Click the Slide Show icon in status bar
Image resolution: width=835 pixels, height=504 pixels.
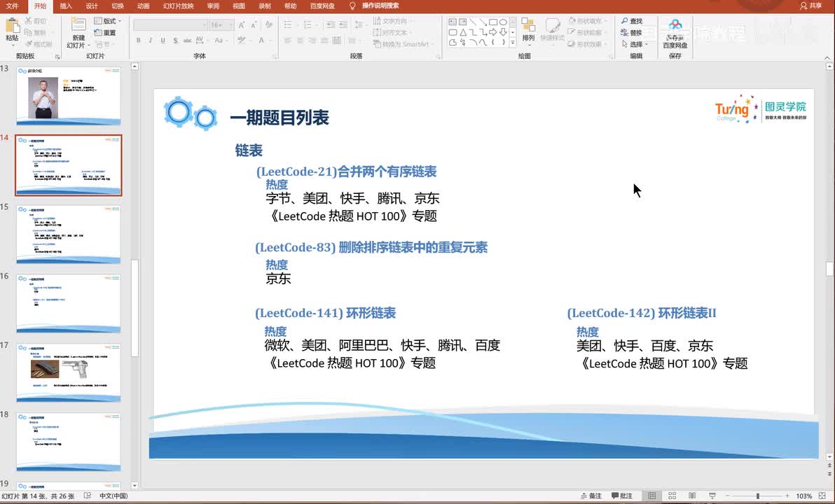pyautogui.click(x=712, y=496)
